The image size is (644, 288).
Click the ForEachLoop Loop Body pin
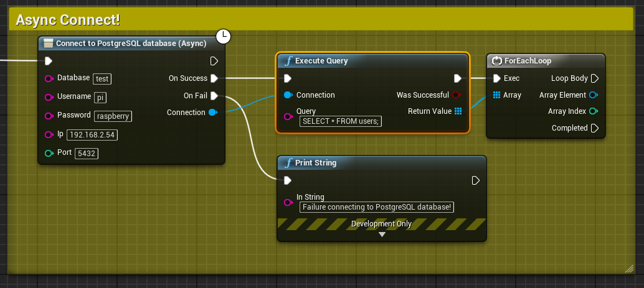pyautogui.click(x=594, y=78)
